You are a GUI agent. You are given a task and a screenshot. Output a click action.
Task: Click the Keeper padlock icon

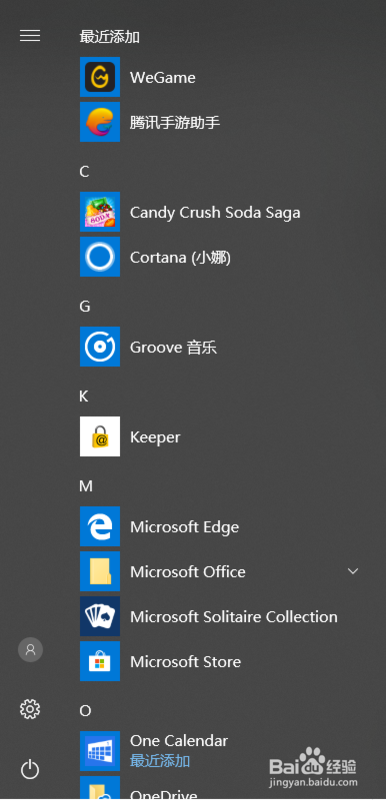[x=100, y=437]
